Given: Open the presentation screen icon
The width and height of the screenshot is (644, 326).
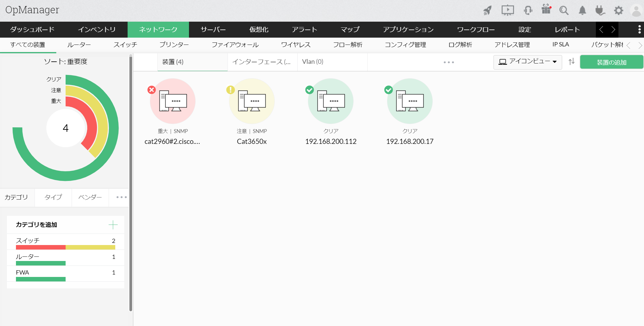Looking at the screenshot, I should (x=507, y=11).
